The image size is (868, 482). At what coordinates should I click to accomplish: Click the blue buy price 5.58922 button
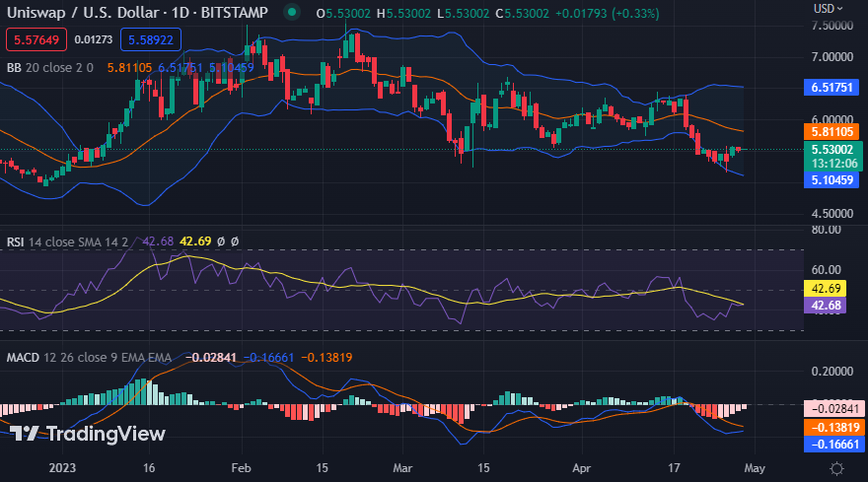coord(151,39)
